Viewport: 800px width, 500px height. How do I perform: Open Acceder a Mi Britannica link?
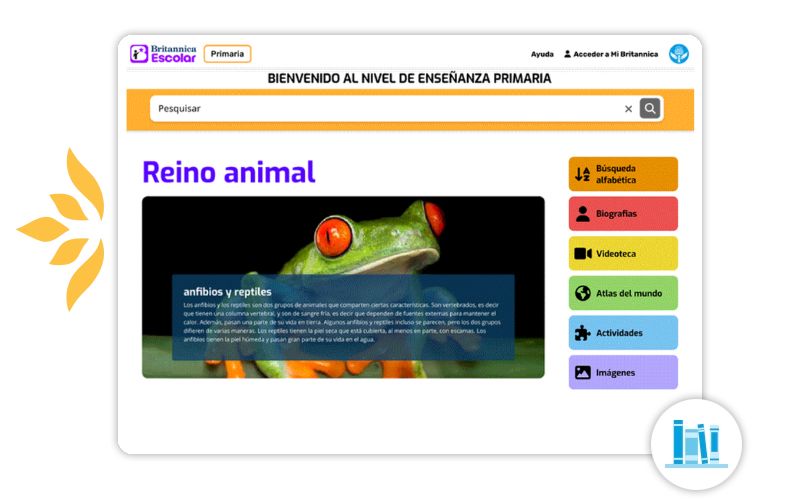click(616, 54)
